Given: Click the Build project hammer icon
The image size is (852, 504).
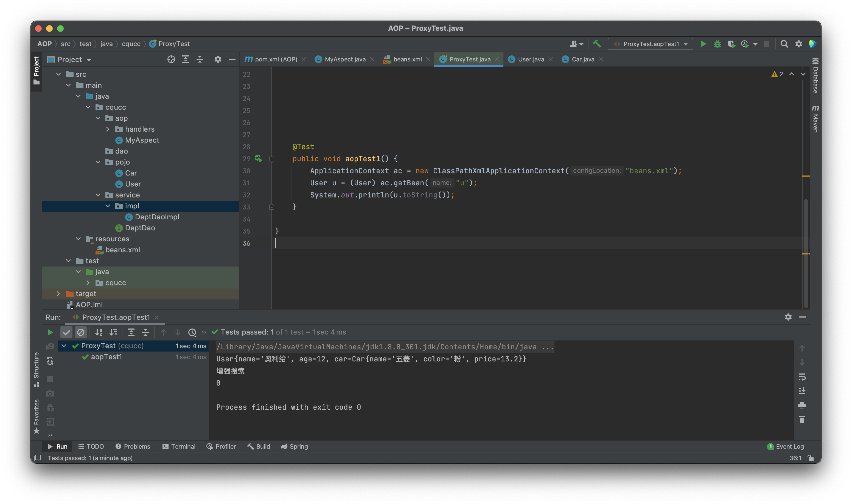Looking at the screenshot, I should 597,44.
